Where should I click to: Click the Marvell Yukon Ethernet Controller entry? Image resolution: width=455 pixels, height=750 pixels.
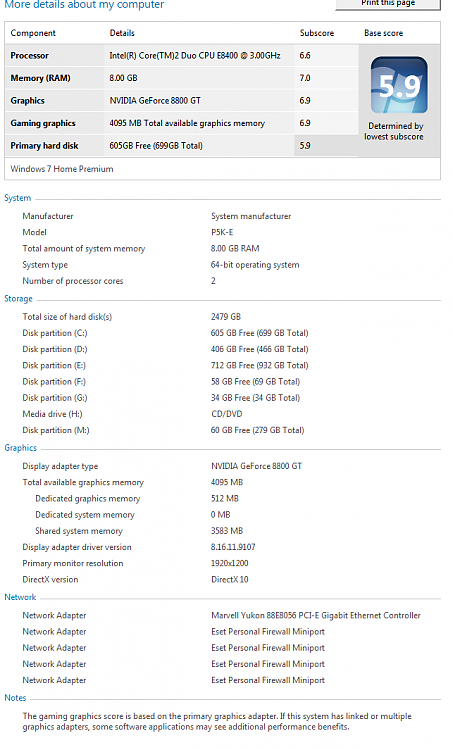click(x=316, y=616)
